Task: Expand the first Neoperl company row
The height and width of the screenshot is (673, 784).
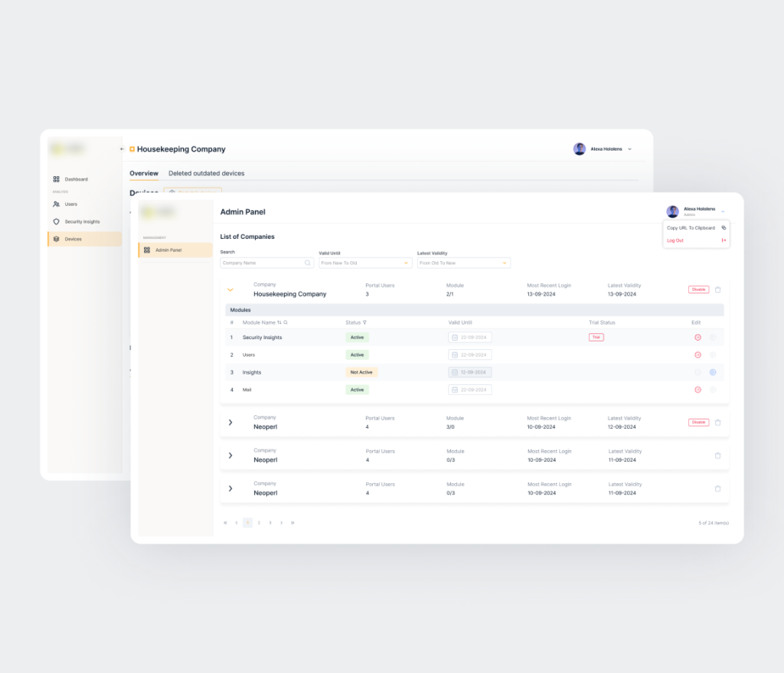Action: 230,422
